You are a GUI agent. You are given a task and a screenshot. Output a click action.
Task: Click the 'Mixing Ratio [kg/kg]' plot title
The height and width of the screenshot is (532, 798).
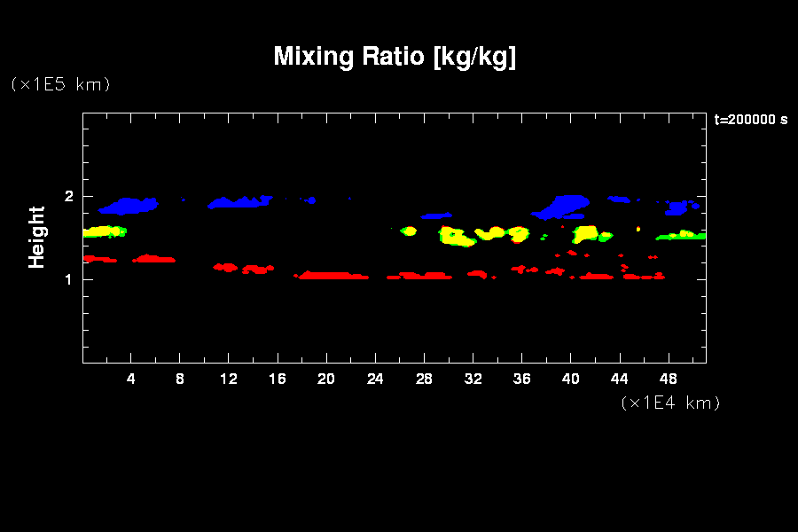395,57
